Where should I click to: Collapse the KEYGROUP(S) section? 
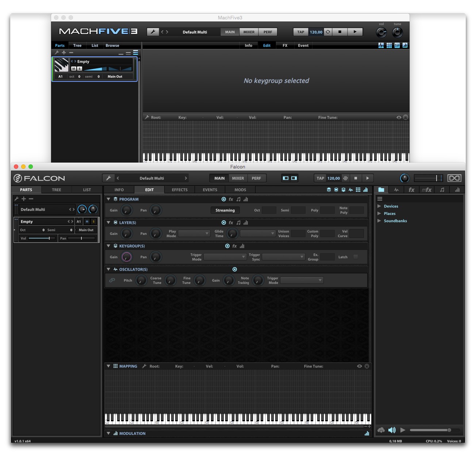pyautogui.click(x=108, y=246)
